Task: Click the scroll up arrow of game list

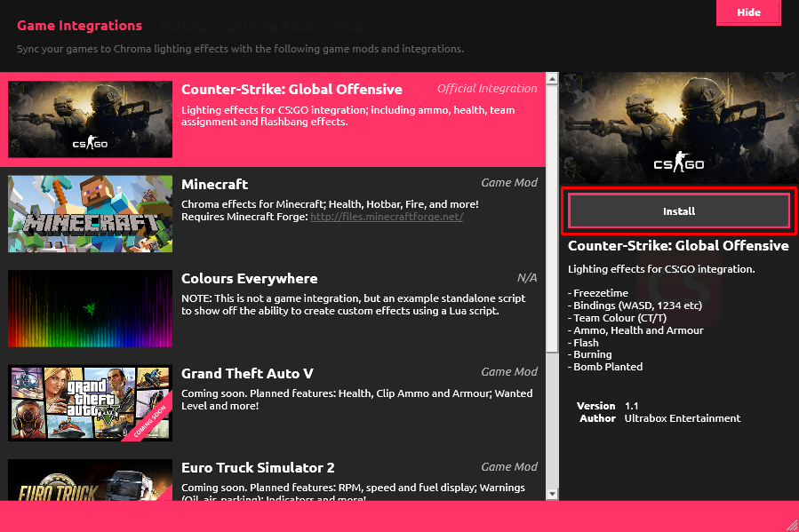Action: click(552, 80)
